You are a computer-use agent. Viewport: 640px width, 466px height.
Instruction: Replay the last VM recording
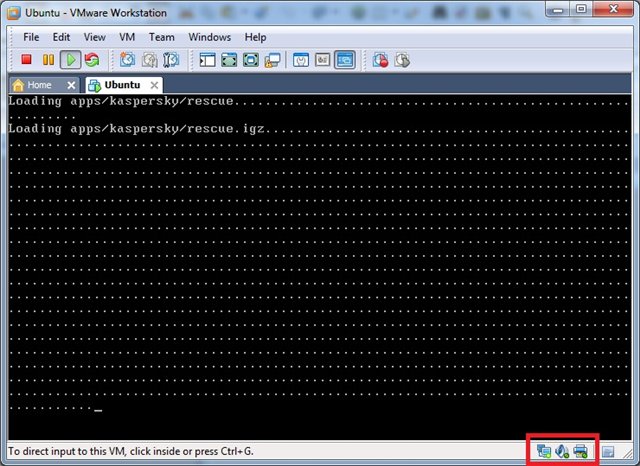coord(402,60)
